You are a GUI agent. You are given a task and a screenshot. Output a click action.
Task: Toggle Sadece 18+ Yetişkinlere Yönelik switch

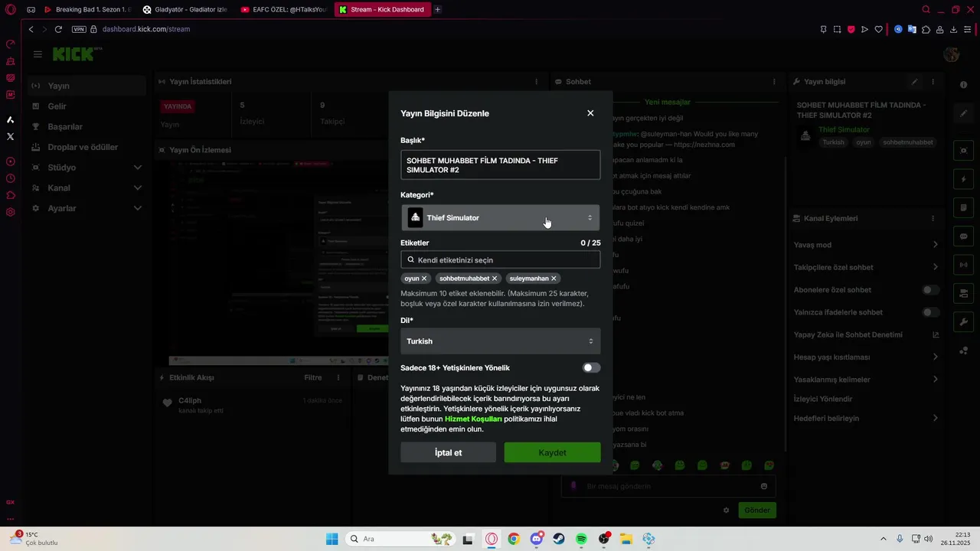(591, 368)
